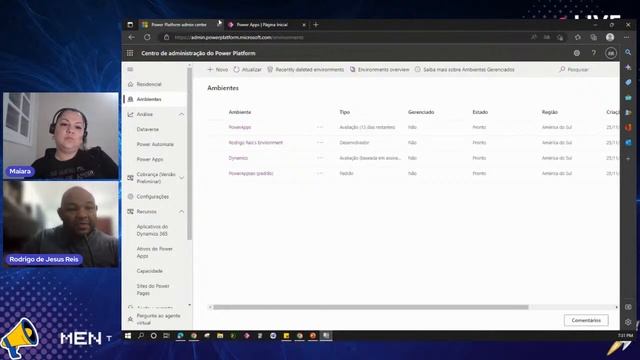Open the Dynamics environment link
The width and height of the screenshot is (640, 360).
point(238,158)
